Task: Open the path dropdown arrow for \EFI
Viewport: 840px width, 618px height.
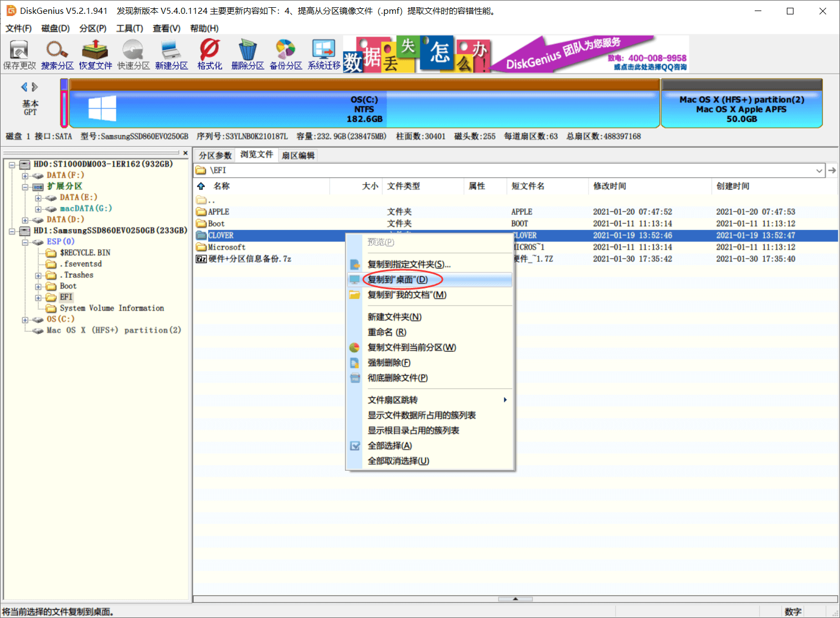Action: (x=820, y=171)
